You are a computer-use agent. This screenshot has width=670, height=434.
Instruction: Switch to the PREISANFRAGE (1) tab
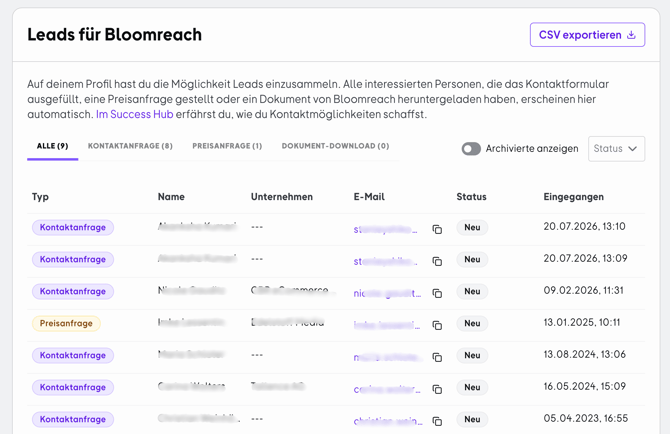pyautogui.click(x=227, y=146)
